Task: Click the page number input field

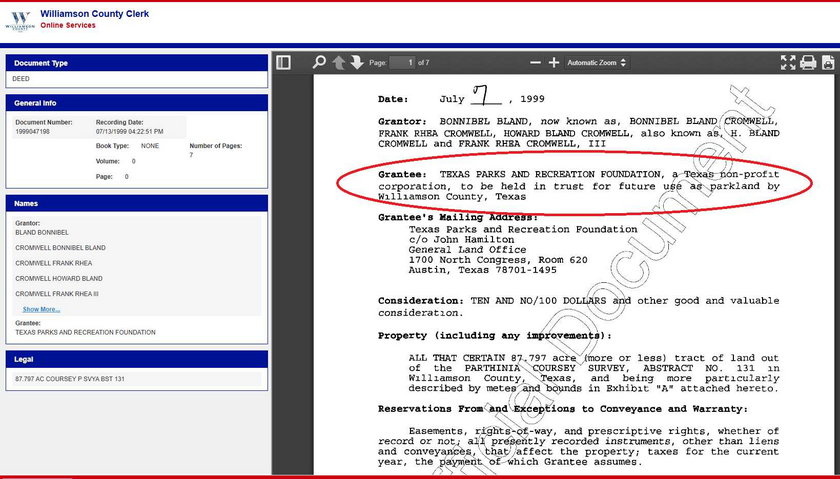Action: tap(402, 63)
